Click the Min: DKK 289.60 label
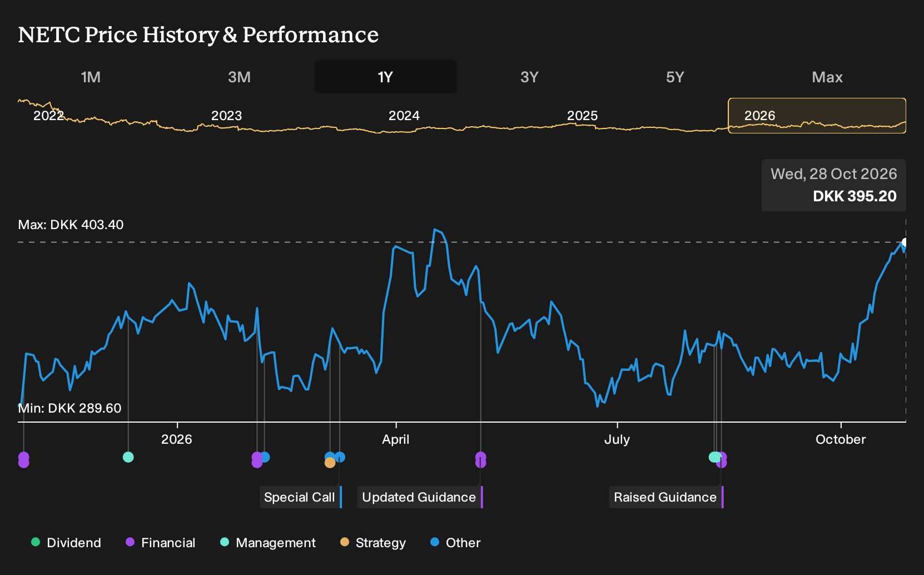The width and height of the screenshot is (924, 575). pos(69,408)
